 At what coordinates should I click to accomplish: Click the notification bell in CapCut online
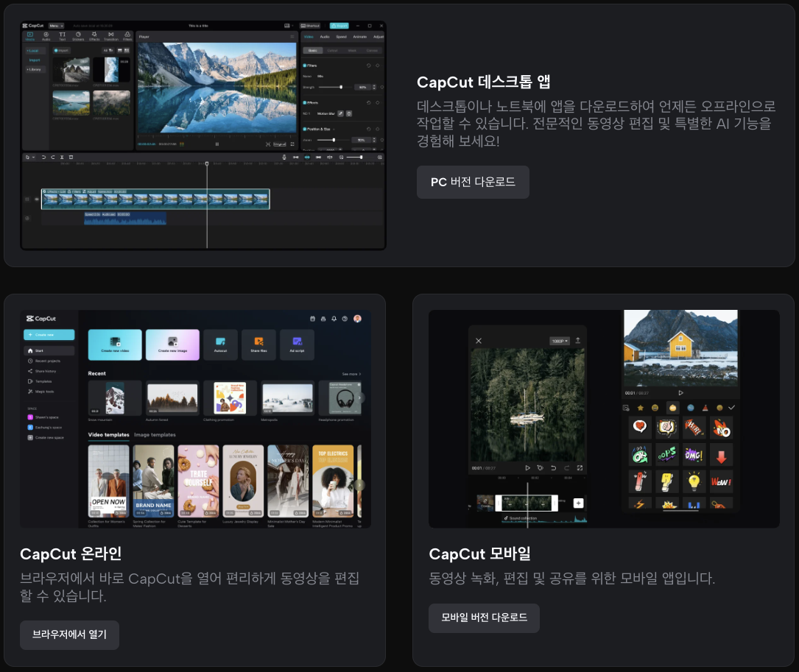point(334,319)
